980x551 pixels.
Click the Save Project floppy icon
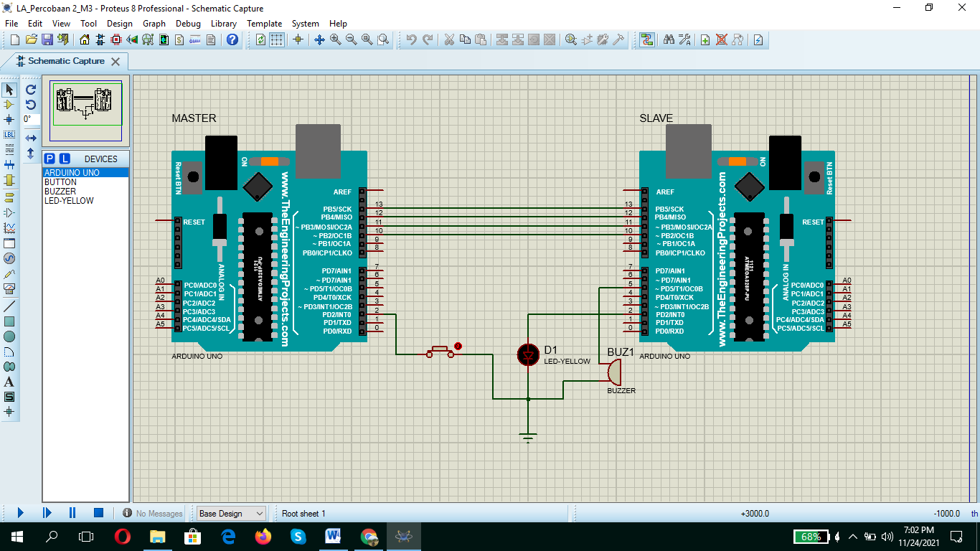tap(47, 39)
